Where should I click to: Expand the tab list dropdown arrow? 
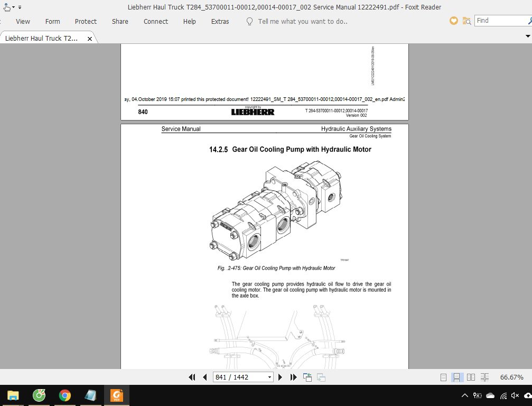click(x=528, y=36)
